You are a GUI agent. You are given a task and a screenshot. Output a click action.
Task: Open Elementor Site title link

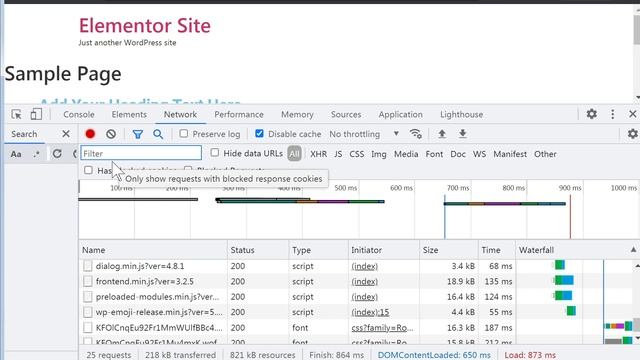[x=145, y=25]
